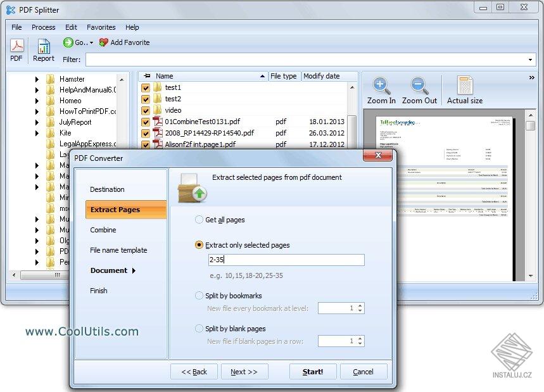Expand the Document section in the dialog
Image resolution: width=544 pixels, height=392 pixels.
(109, 270)
